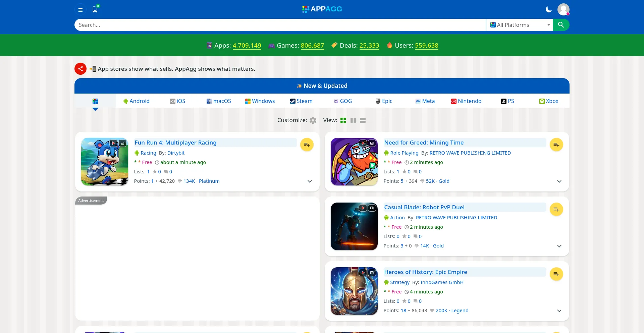Image resolution: width=644 pixels, height=333 pixels.
Task: Open Fun Run 4 app thumbnail
Action: (x=105, y=162)
